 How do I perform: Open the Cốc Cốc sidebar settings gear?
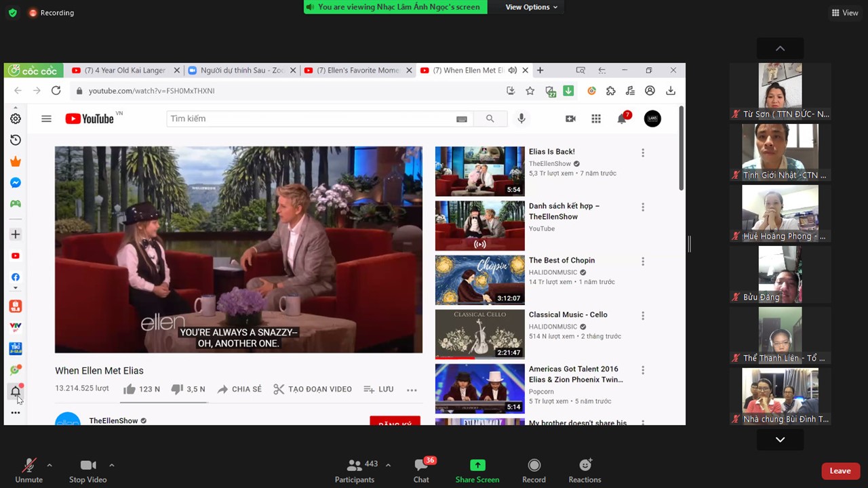click(x=16, y=119)
